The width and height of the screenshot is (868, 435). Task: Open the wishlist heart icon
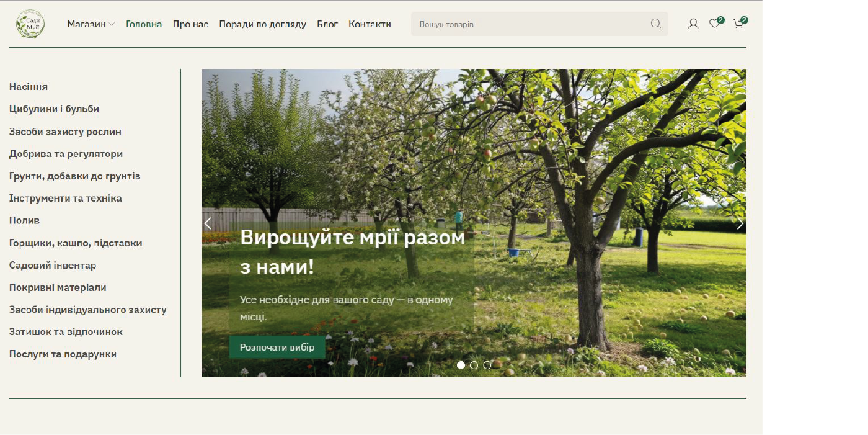[715, 24]
